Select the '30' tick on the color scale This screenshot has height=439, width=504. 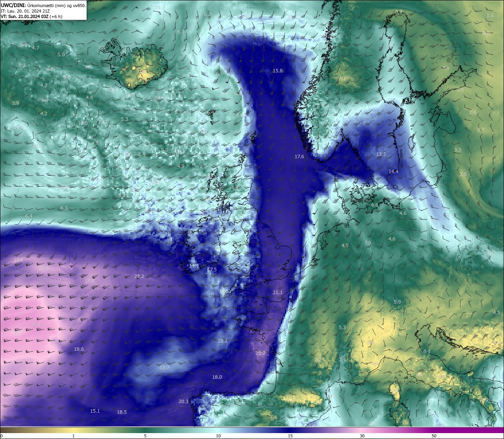[362, 436]
